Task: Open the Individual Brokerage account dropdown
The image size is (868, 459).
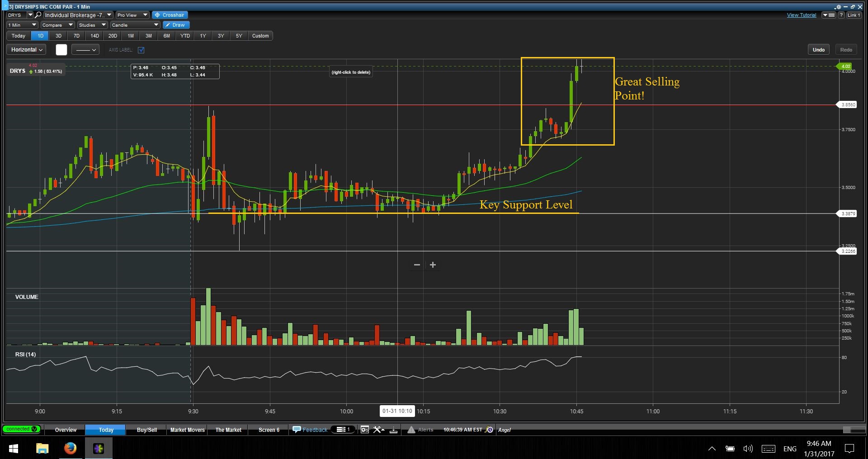Action: [x=78, y=15]
